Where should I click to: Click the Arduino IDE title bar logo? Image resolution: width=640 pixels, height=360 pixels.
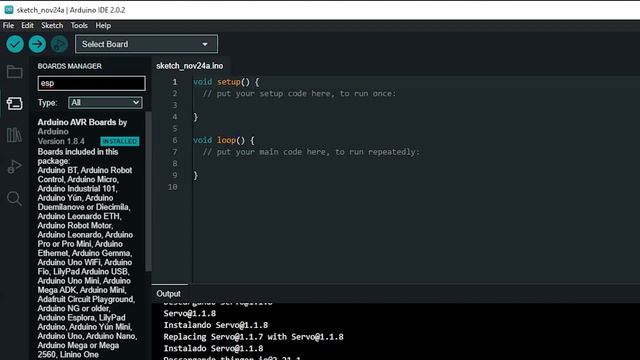9,10
